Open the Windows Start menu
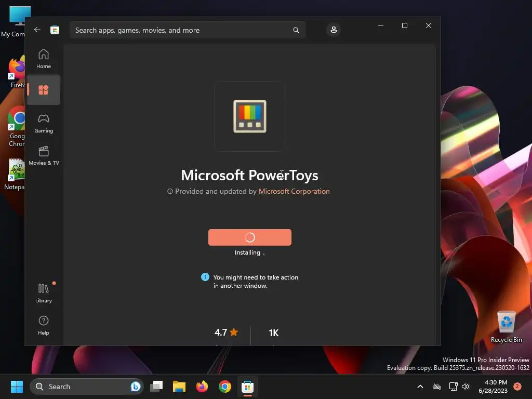 tap(17, 387)
